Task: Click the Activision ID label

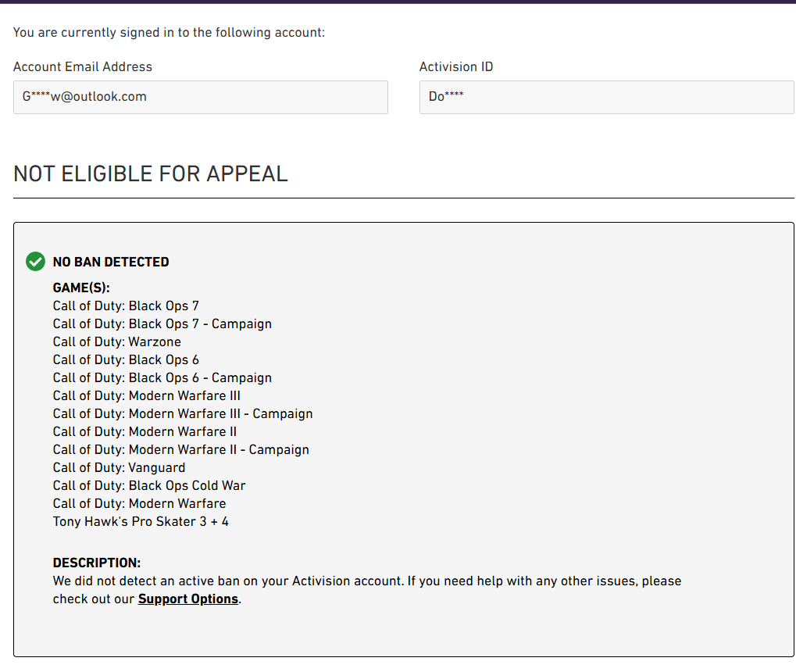Action: pos(456,66)
